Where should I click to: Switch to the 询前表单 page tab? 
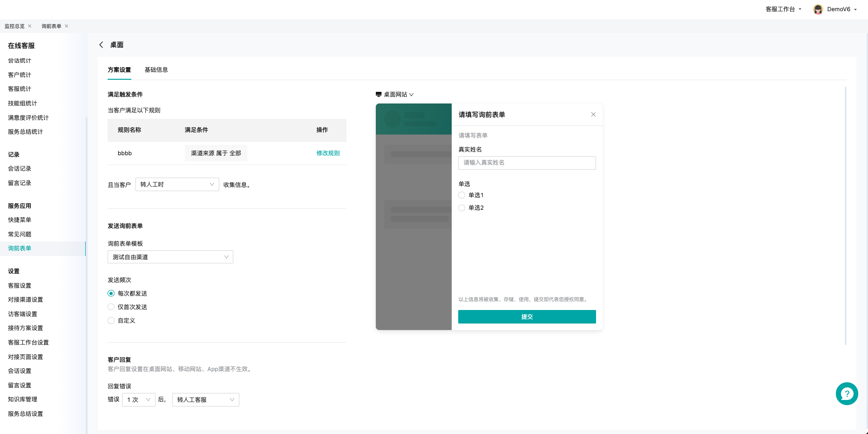click(51, 26)
